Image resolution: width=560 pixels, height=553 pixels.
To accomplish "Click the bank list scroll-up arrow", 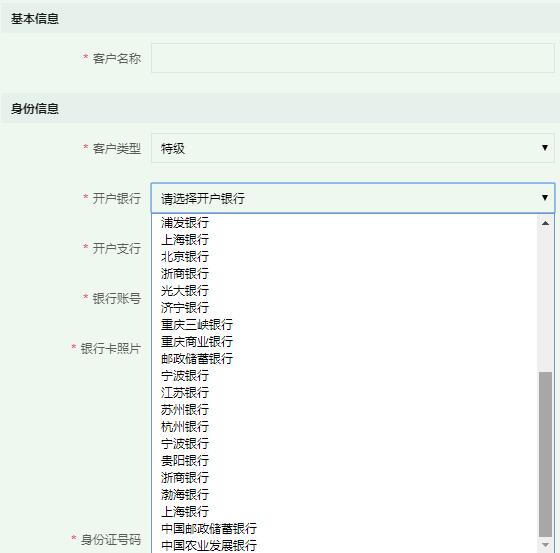I will [x=545, y=223].
